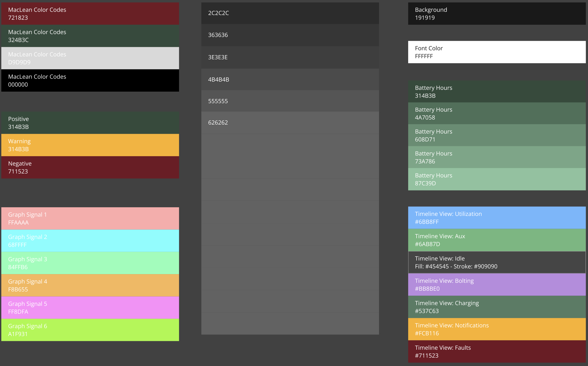Image resolution: width=588 pixels, height=366 pixels.
Task: Click the MacLean 721823 red swatch
Action: pyautogui.click(x=90, y=14)
